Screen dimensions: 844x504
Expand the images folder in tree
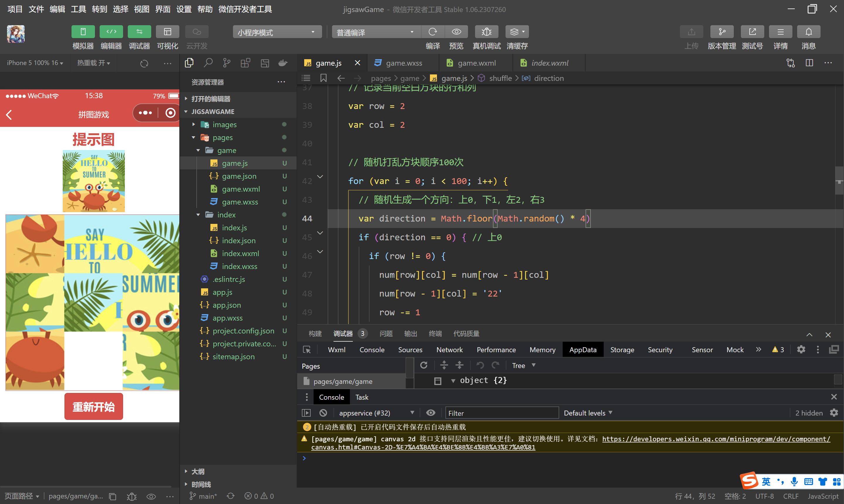click(x=194, y=125)
